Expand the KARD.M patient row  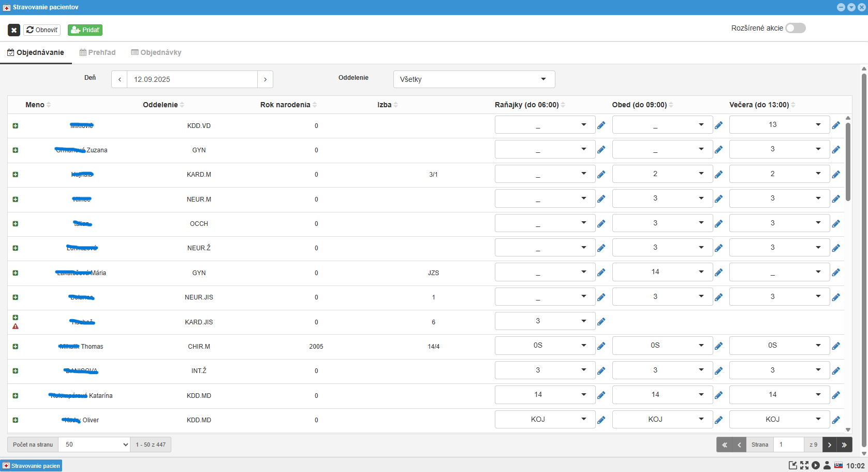click(x=16, y=175)
